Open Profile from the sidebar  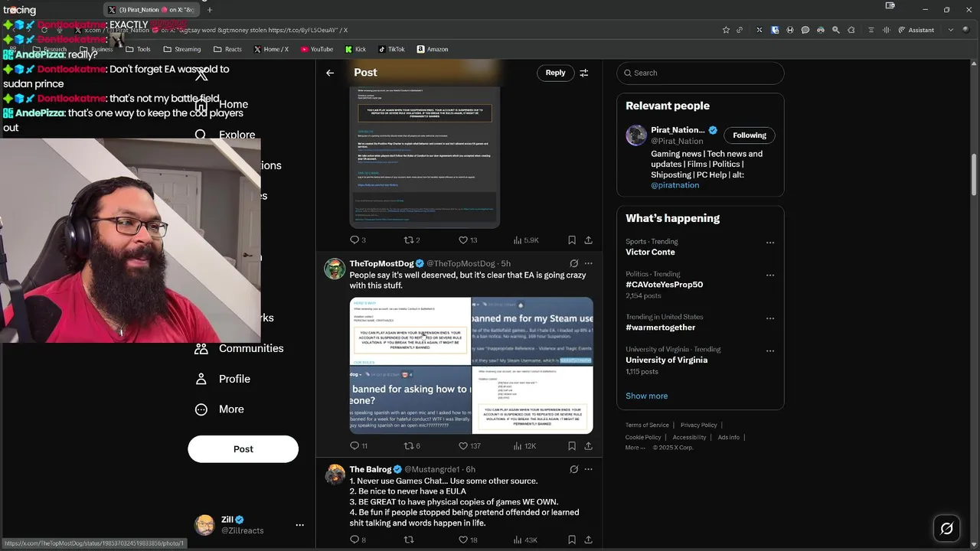tap(222, 379)
